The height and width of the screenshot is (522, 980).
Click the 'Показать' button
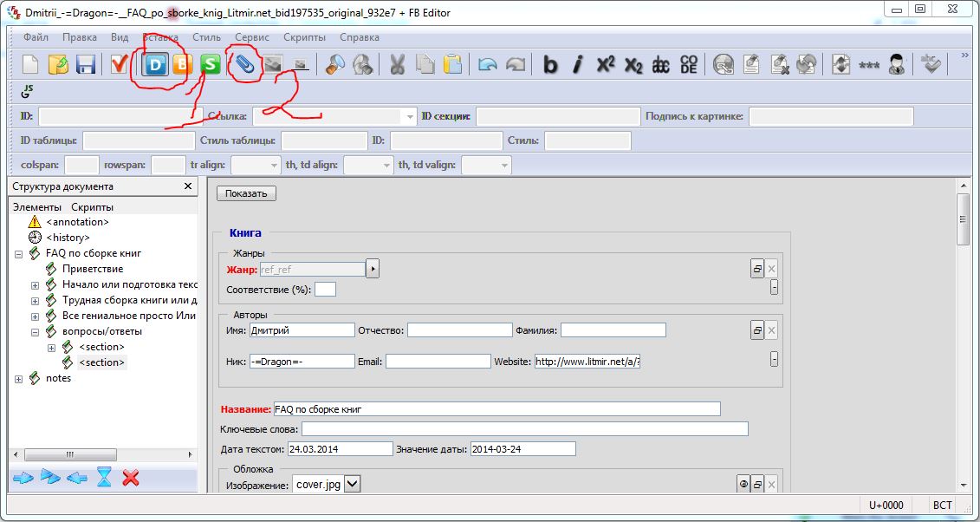coord(246,193)
